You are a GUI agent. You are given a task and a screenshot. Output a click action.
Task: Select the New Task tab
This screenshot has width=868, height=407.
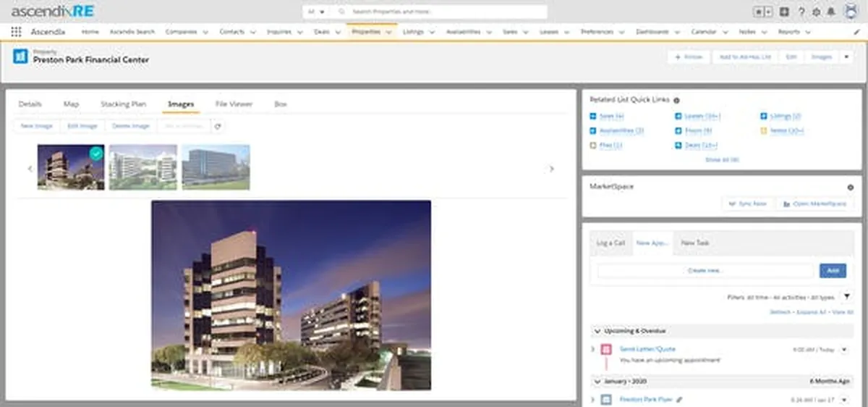coord(695,243)
